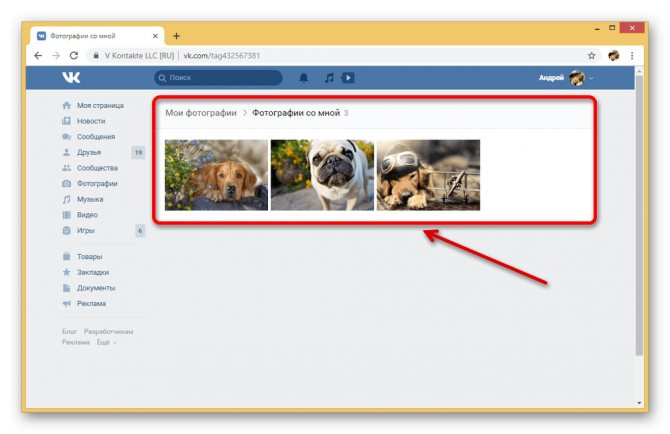Click Видео label in sidebar
Image resolution: width=670 pixels, height=434 pixels.
pyautogui.click(x=87, y=215)
